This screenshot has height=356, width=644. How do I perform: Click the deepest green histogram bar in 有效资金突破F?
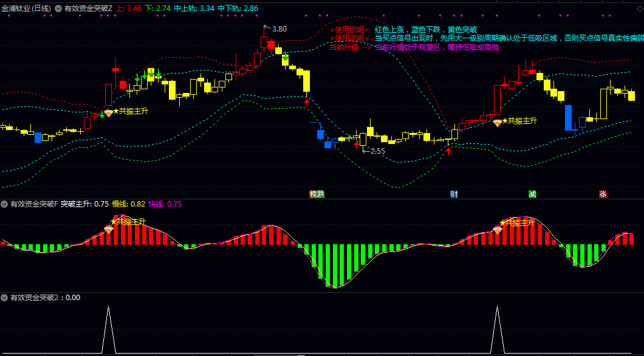coord(336,266)
